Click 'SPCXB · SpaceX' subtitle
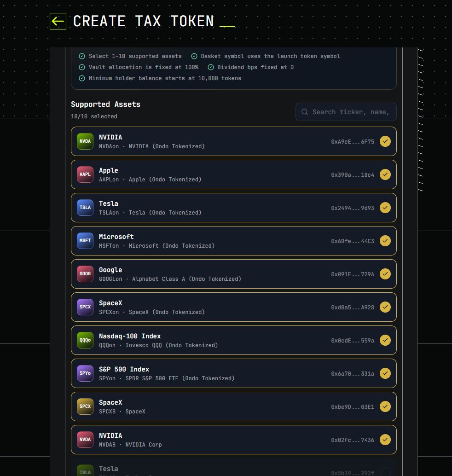This screenshot has height=476, width=452. coord(122,412)
